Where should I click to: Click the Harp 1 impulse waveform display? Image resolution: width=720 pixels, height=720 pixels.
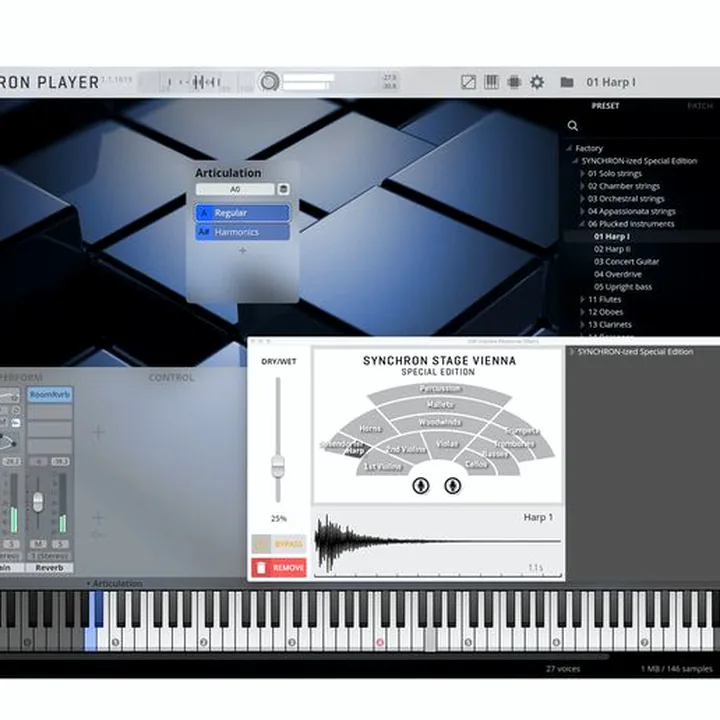[x=438, y=543]
